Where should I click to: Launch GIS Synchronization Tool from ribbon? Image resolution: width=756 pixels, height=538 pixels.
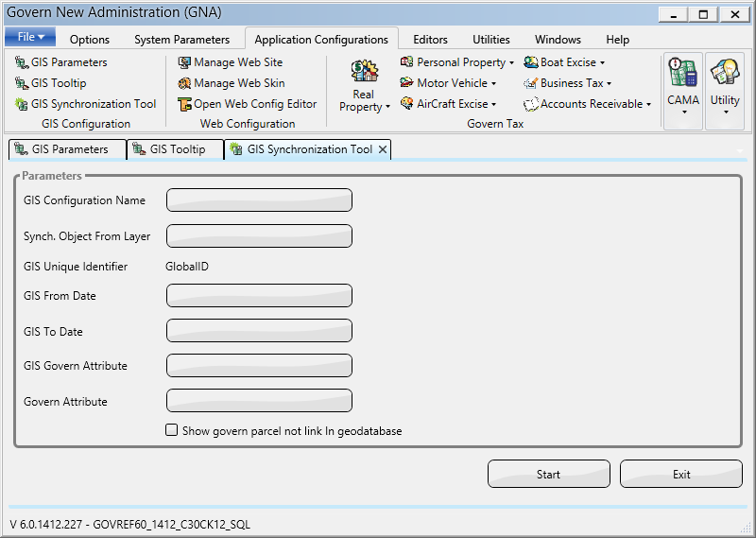pos(22,104)
